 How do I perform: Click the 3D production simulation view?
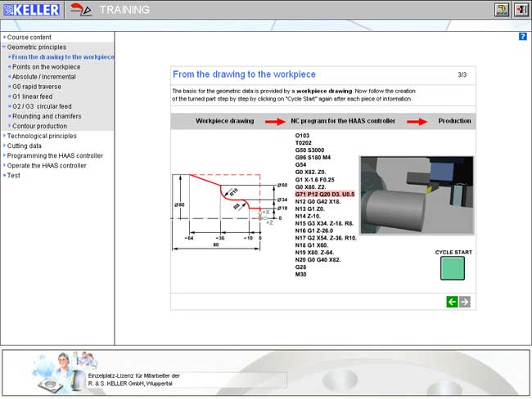coord(417,195)
